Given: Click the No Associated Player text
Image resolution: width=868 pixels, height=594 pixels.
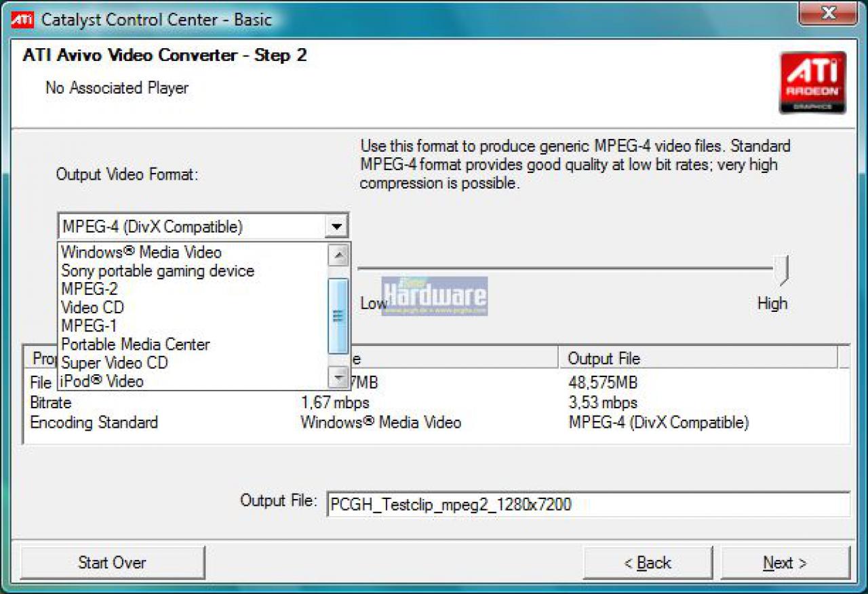Looking at the screenshot, I should coord(117,87).
